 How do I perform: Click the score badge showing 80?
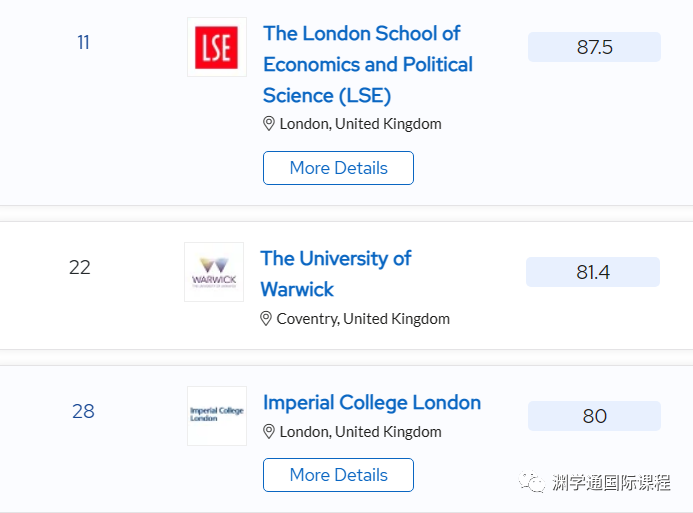tap(594, 416)
